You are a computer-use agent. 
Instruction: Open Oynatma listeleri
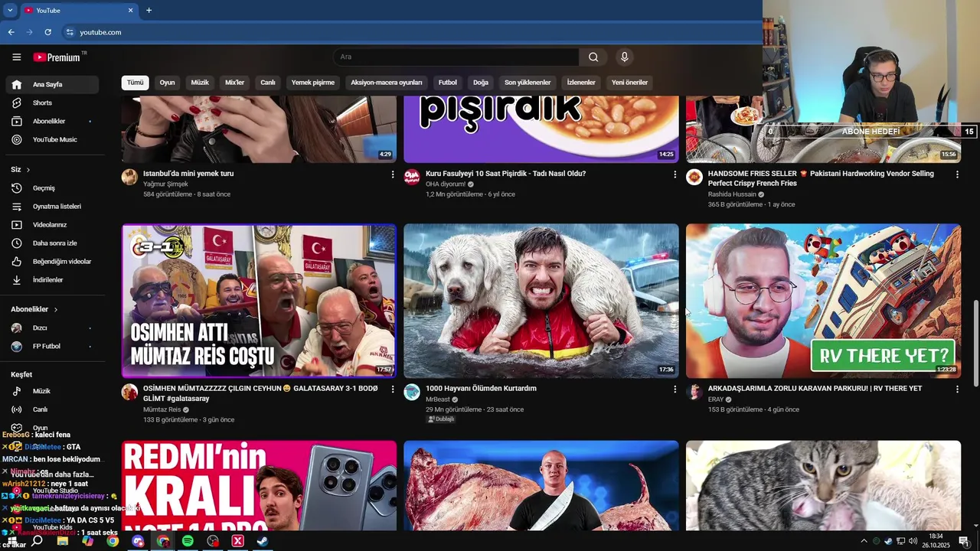52,206
